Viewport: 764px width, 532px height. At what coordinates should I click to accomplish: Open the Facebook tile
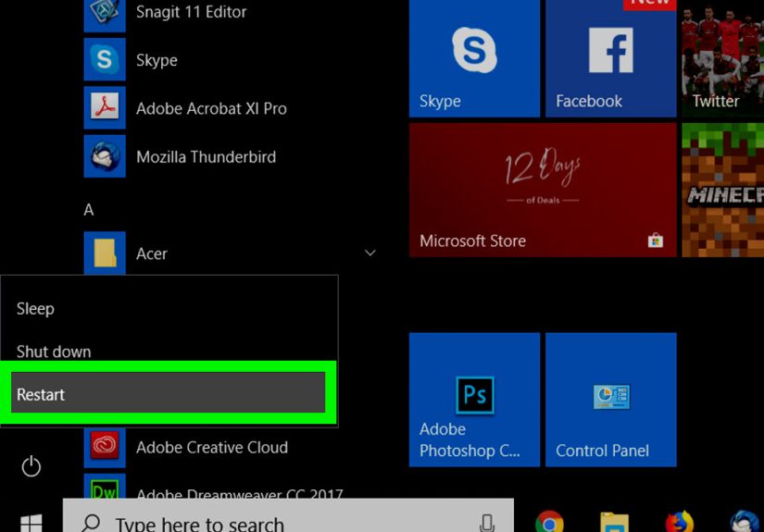[611, 58]
